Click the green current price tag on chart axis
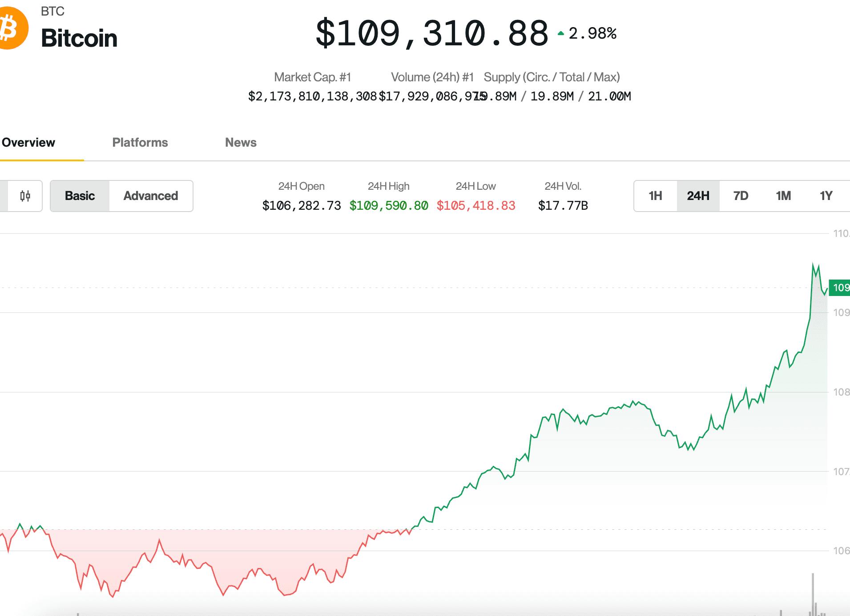The height and width of the screenshot is (616, 850). point(840,288)
